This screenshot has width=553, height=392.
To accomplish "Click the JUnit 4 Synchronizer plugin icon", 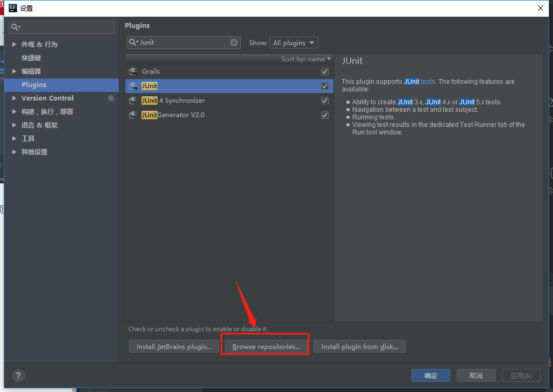I will 133,101.
